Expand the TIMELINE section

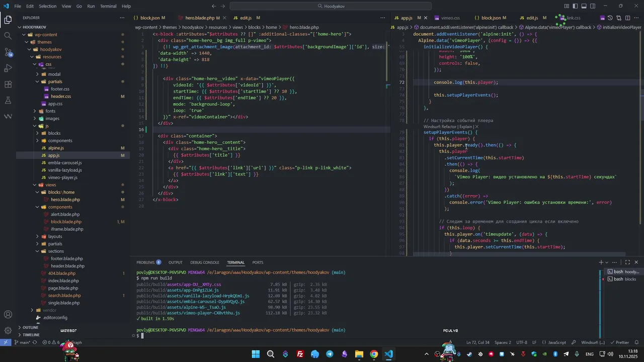coord(31,335)
